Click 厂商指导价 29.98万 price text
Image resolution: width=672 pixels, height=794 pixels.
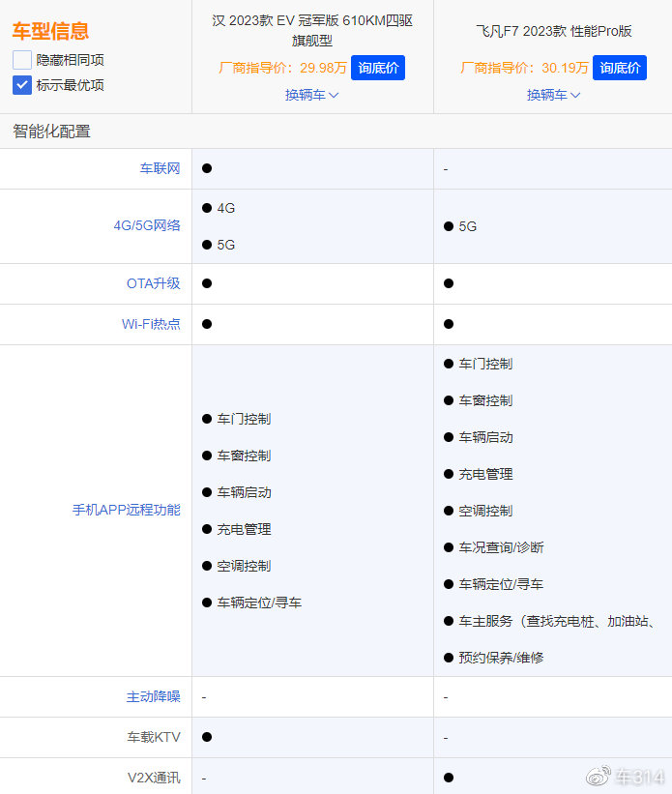point(282,68)
